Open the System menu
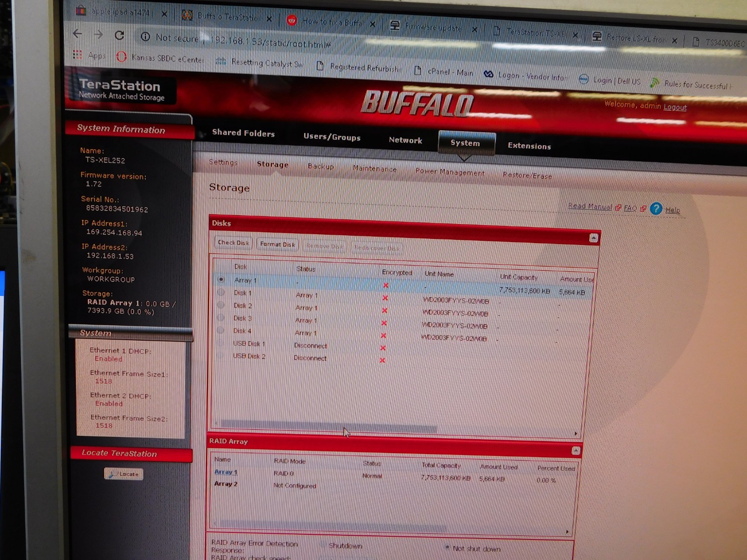 pyautogui.click(x=465, y=143)
